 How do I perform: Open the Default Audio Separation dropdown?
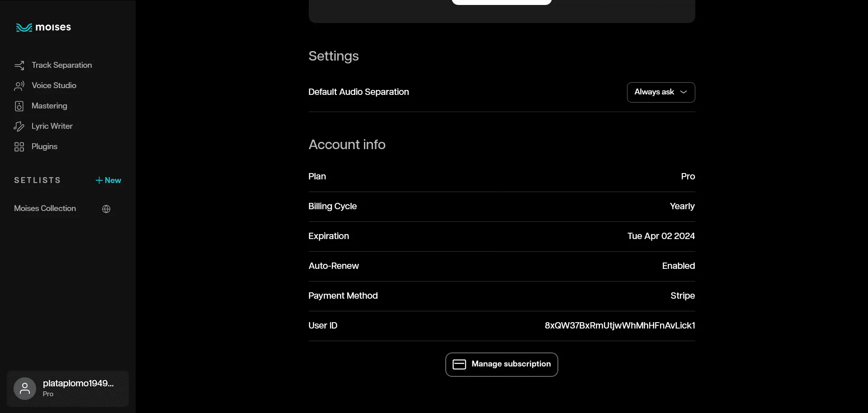point(661,92)
